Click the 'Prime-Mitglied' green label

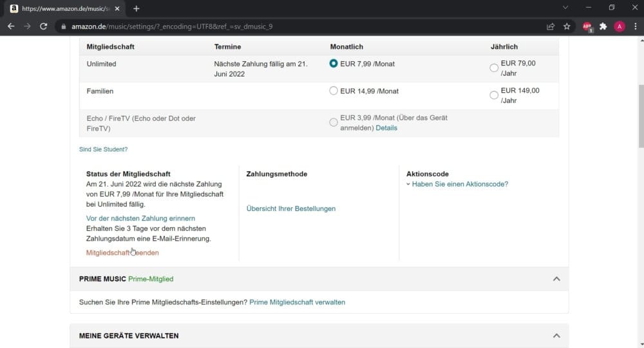[151, 279]
